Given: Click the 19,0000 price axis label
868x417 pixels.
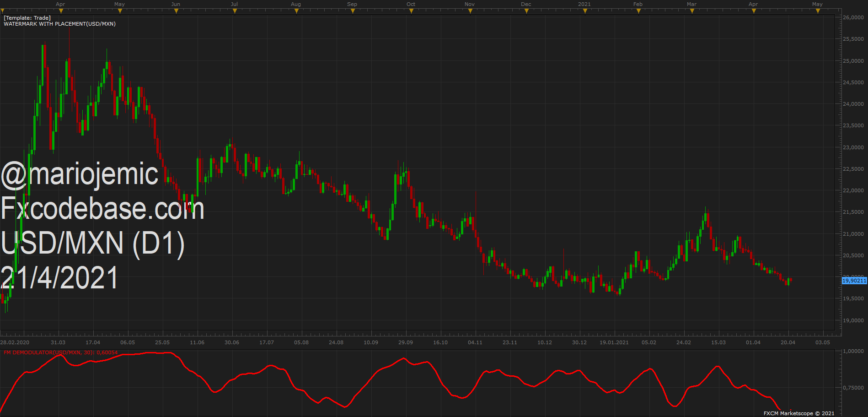Looking at the screenshot, I should pyautogui.click(x=853, y=320).
